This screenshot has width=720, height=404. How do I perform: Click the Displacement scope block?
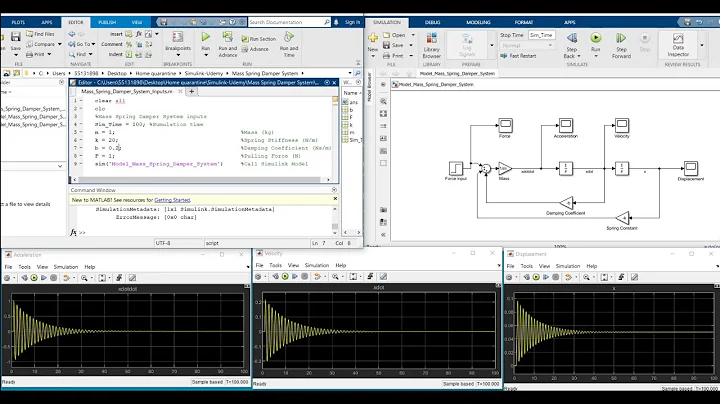pos(691,168)
